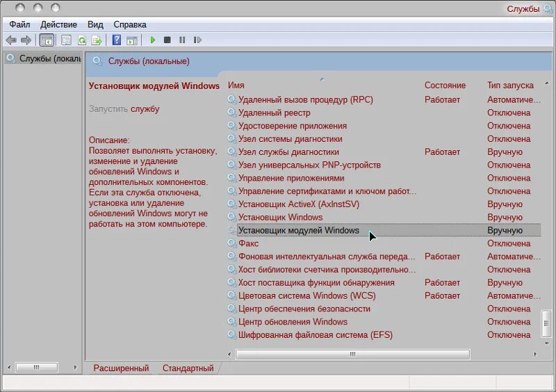Open the Help question mark icon
Screen dimensions: 556x392
click(116, 40)
